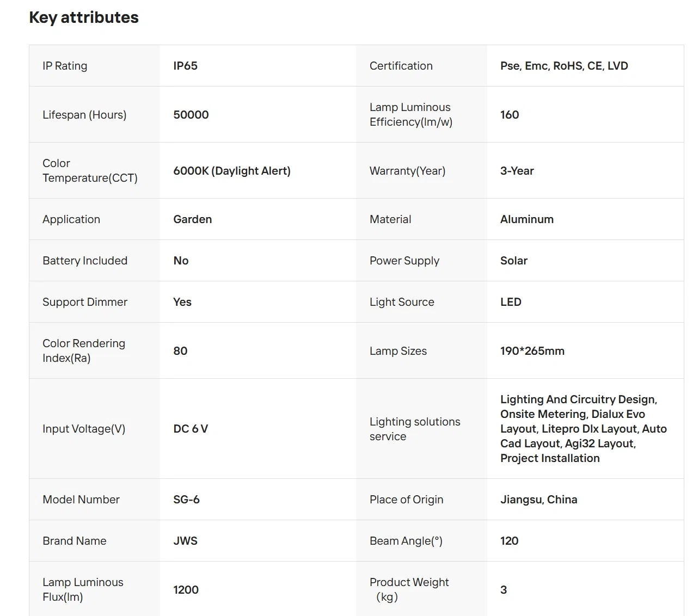Select the 6000K (Daylight Alert) value
Screen dimensions: 699x616
(232, 171)
